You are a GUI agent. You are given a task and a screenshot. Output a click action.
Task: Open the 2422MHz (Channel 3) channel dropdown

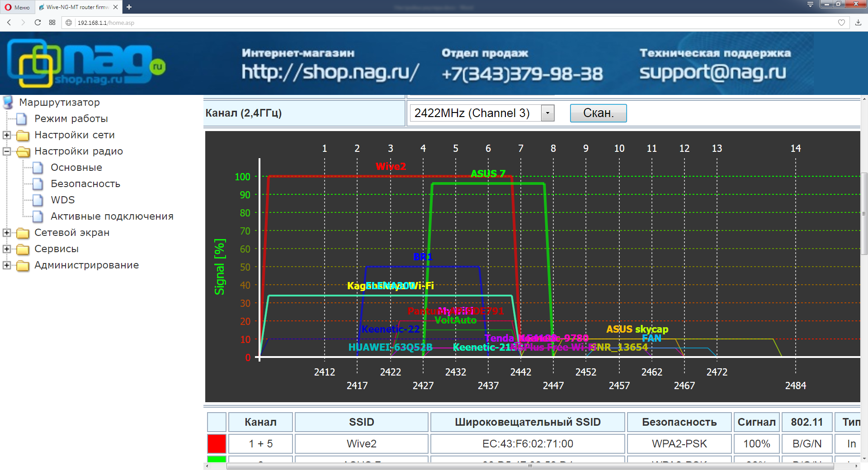pyautogui.click(x=482, y=113)
